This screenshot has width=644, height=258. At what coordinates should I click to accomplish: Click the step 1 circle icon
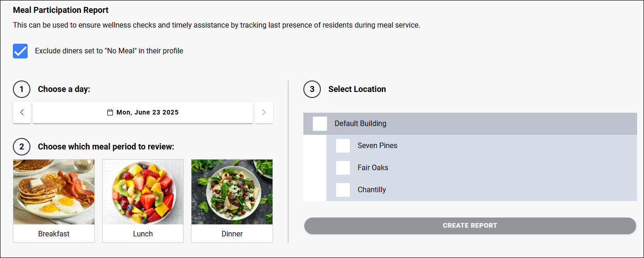click(22, 89)
